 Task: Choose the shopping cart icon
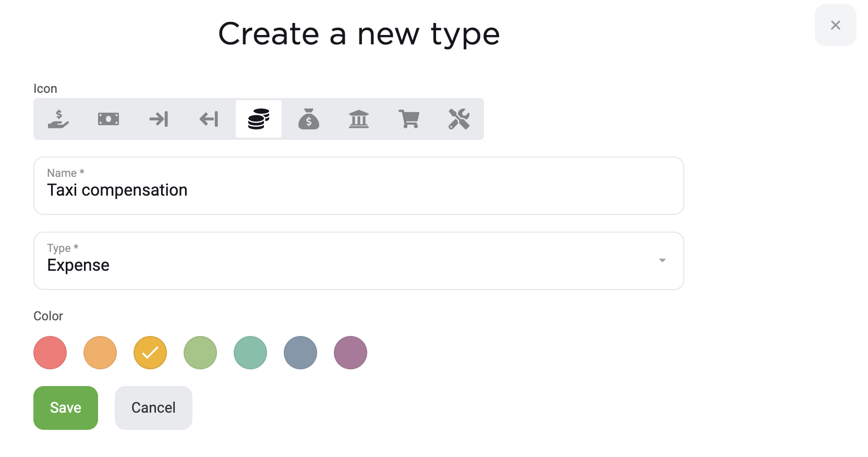[409, 119]
